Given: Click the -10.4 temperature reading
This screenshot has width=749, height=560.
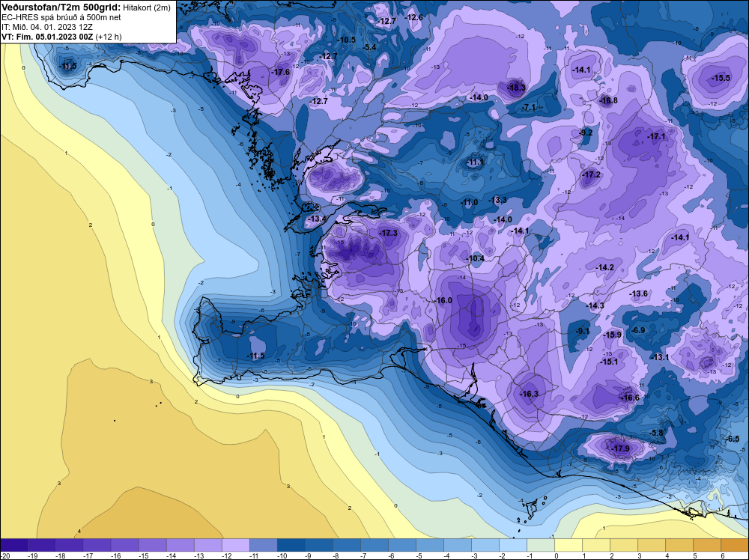Looking at the screenshot, I should click(476, 258).
